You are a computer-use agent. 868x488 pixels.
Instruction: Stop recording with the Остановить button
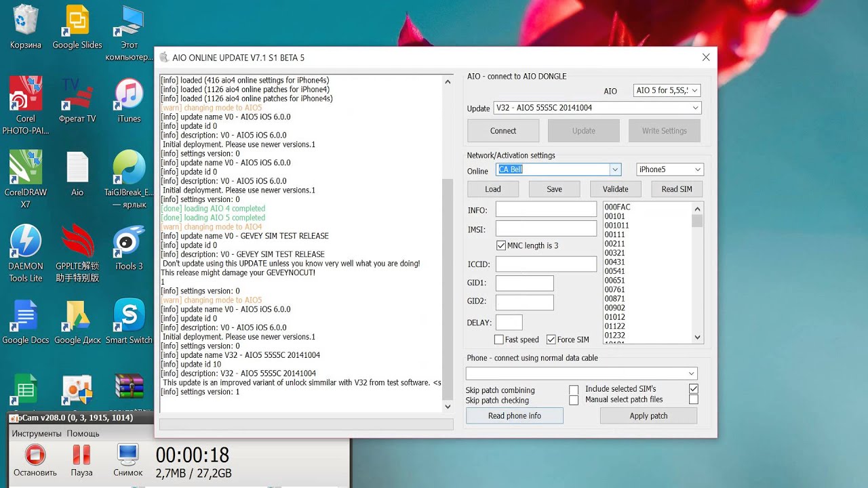[x=35, y=460]
